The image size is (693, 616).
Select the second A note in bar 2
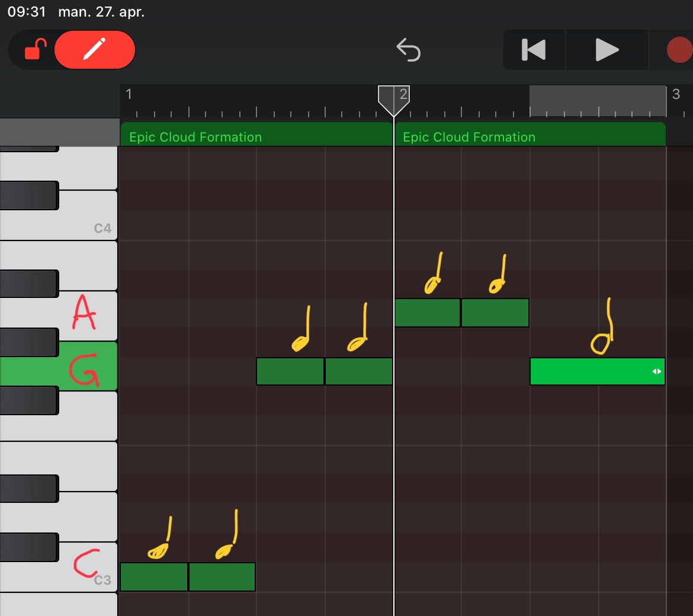(495, 313)
